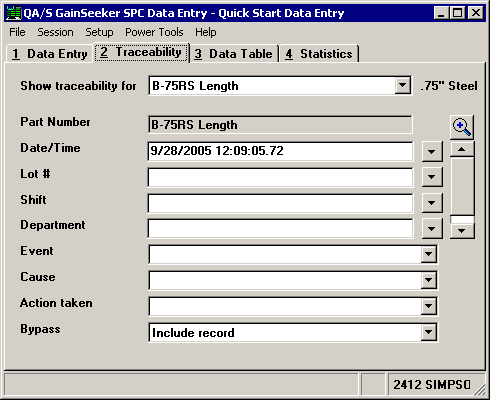Click the GainSeeker app icon in title bar
This screenshot has width=490, height=400.
point(14,13)
